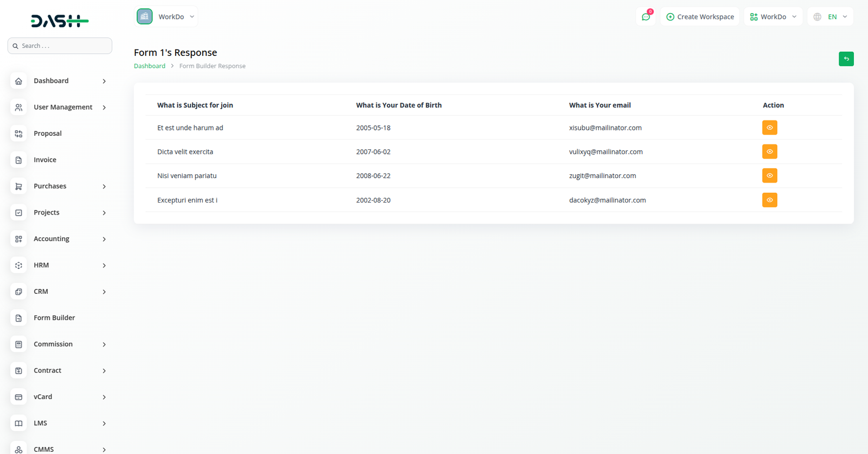Image resolution: width=868 pixels, height=454 pixels.
Task: View response from xisubu@mailinator.com
Action: coord(769,128)
